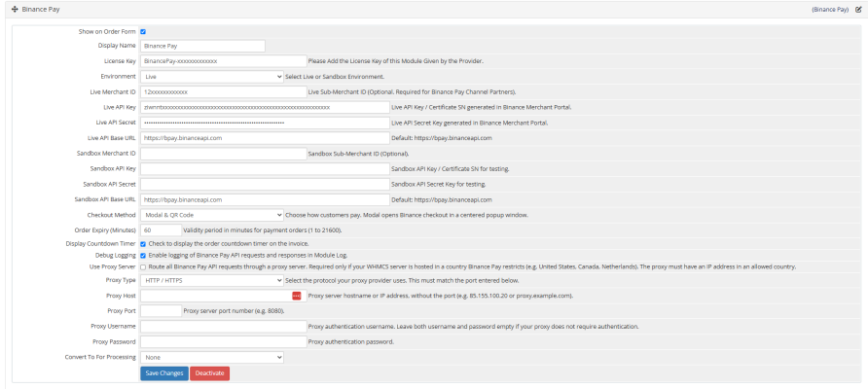Viewport: 868px width, 389px height.
Task: Click the edit pencil icon at top right
Action: point(858,10)
